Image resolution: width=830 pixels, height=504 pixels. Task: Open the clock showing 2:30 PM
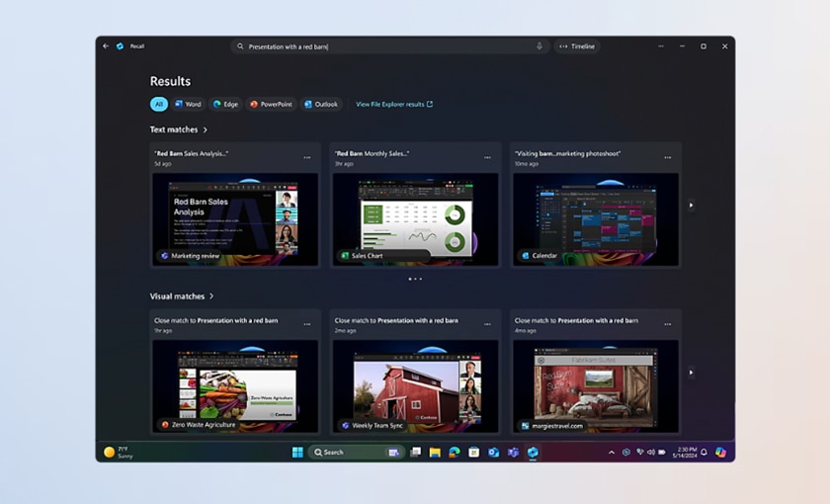[685, 453]
